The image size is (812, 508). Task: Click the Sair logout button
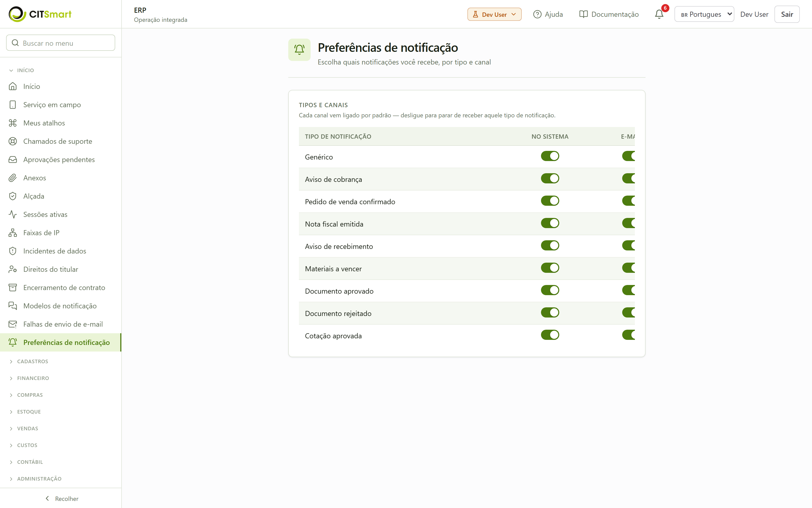[x=787, y=14]
